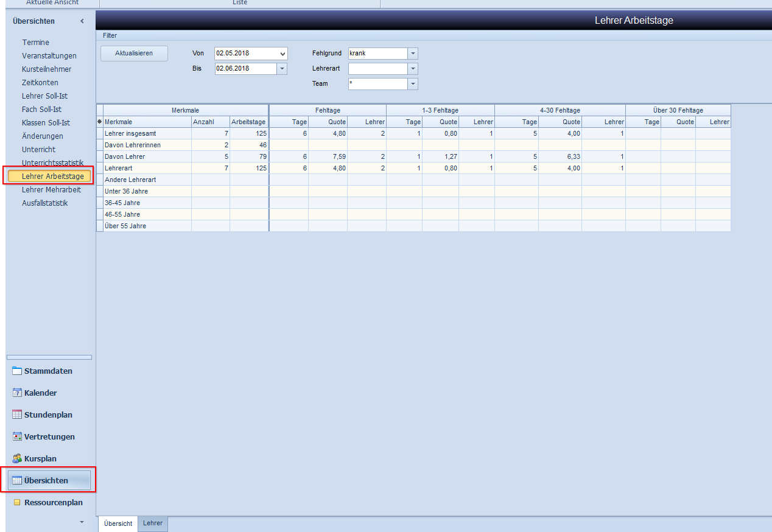Screen dimensions: 772x532
Task: Open Änderungen overview
Action: tap(42, 136)
